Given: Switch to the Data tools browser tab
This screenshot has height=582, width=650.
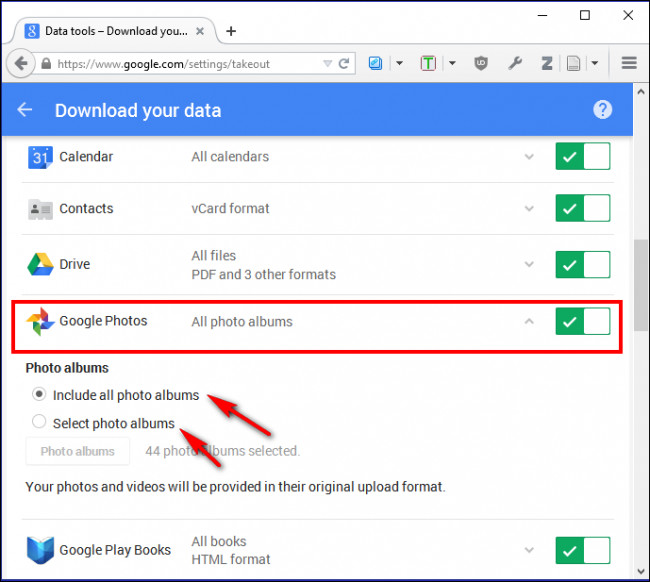Looking at the screenshot, I should pyautogui.click(x=112, y=31).
